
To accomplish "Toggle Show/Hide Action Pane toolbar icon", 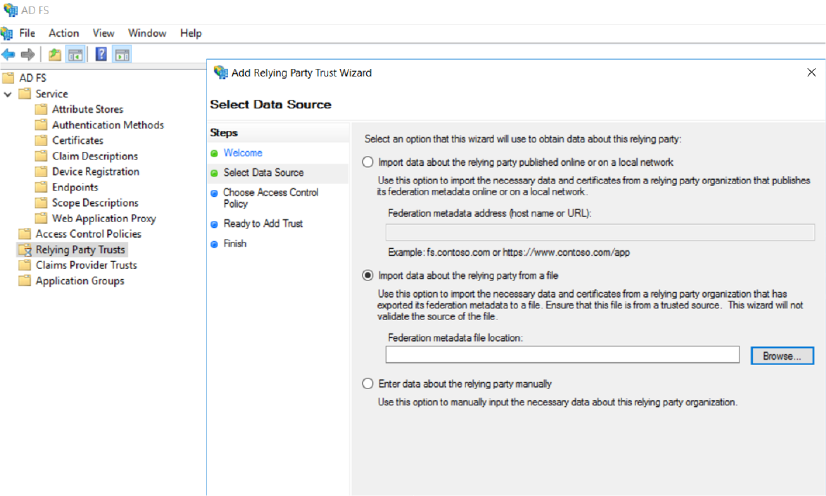I will pos(122,54).
